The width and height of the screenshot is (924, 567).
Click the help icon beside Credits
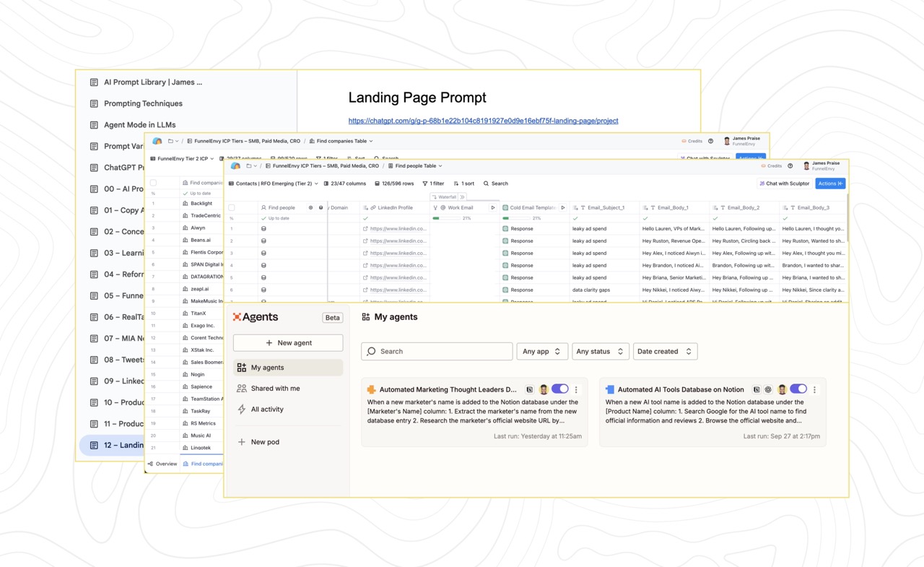(x=790, y=165)
